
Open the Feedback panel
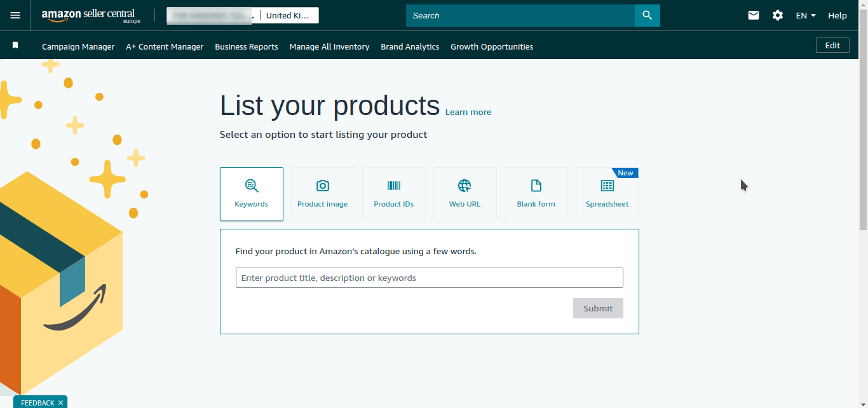(37, 403)
